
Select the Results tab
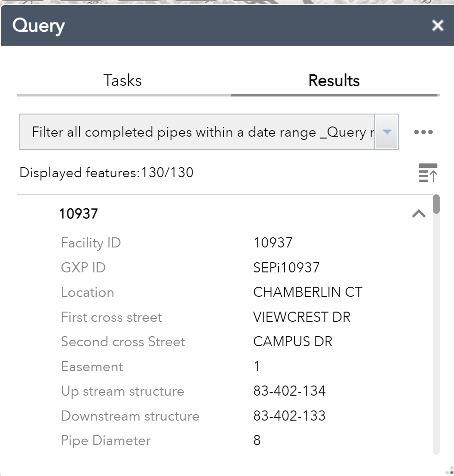coord(334,80)
